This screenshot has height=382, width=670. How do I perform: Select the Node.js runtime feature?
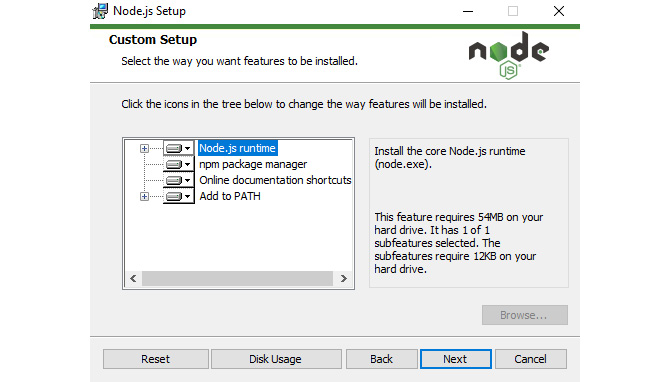(x=238, y=148)
